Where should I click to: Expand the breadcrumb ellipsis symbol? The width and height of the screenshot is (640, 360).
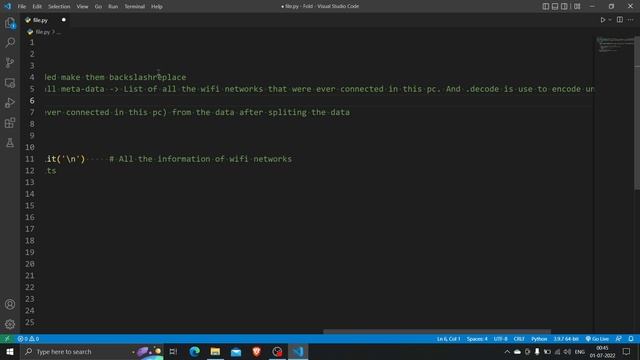(58, 32)
